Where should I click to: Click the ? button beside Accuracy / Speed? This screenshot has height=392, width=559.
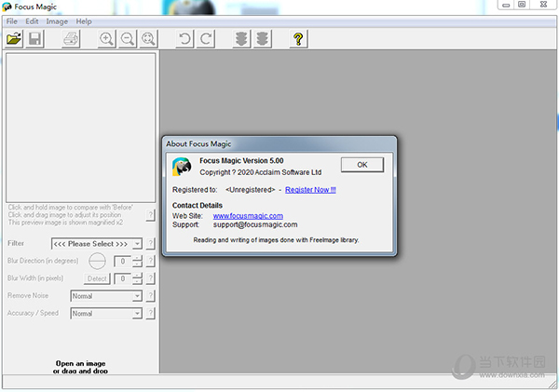150,313
